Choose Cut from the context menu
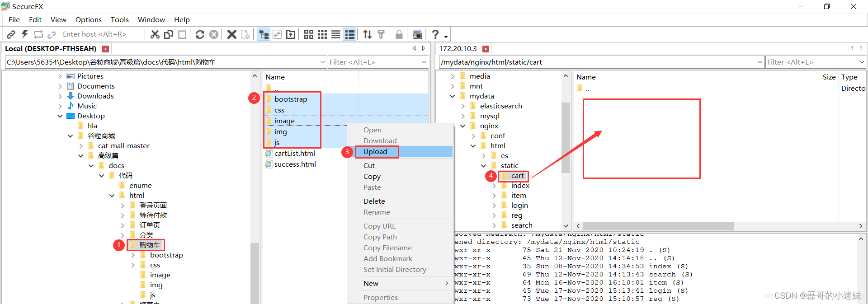 click(400, 166)
